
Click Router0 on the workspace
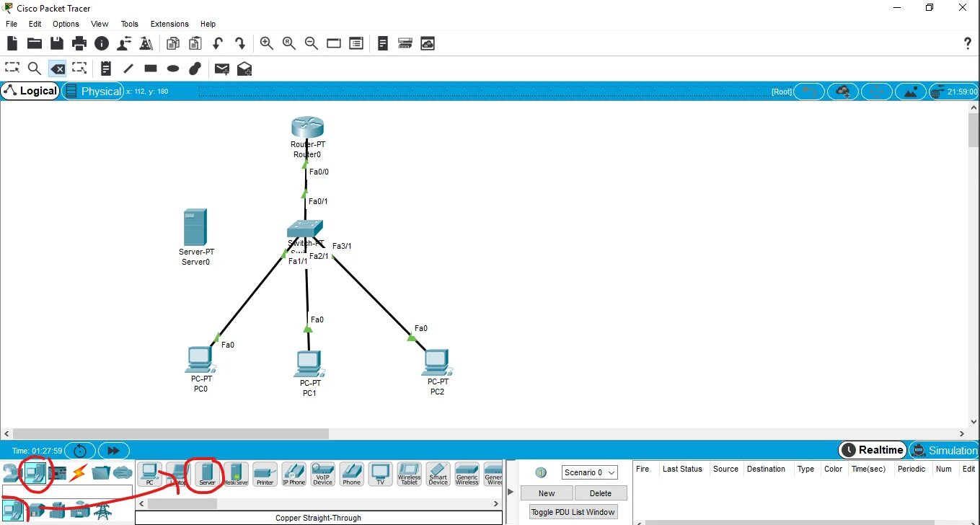(x=309, y=128)
